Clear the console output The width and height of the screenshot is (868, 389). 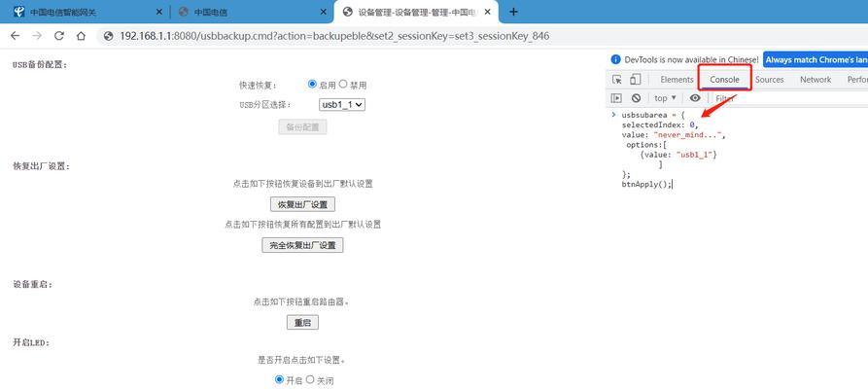click(x=636, y=98)
